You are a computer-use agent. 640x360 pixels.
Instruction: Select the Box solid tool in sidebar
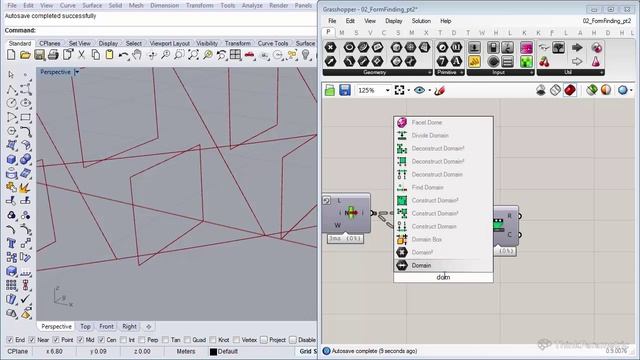pyautogui.click(x=11, y=159)
